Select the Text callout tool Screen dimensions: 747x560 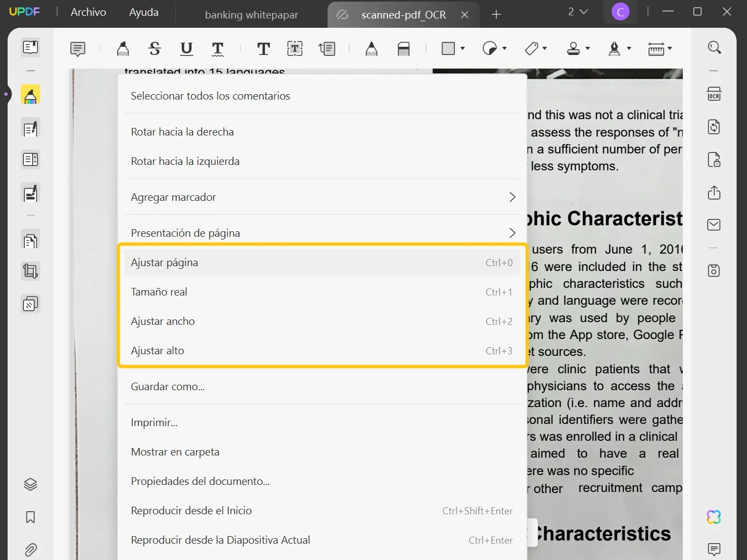[327, 49]
